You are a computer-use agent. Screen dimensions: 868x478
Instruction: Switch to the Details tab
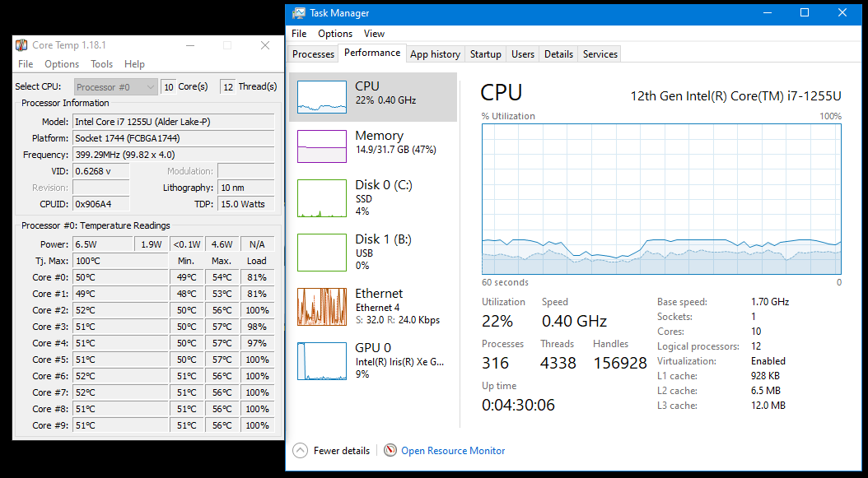[558, 54]
